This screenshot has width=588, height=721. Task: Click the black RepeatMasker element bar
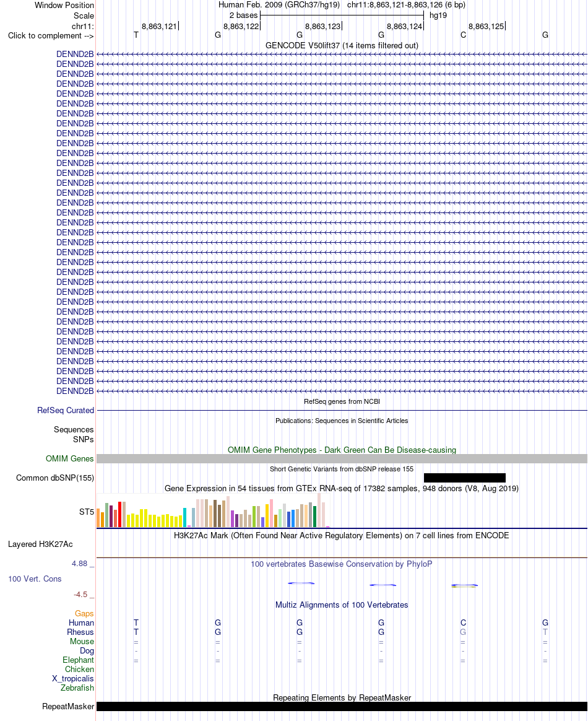pos(342,706)
